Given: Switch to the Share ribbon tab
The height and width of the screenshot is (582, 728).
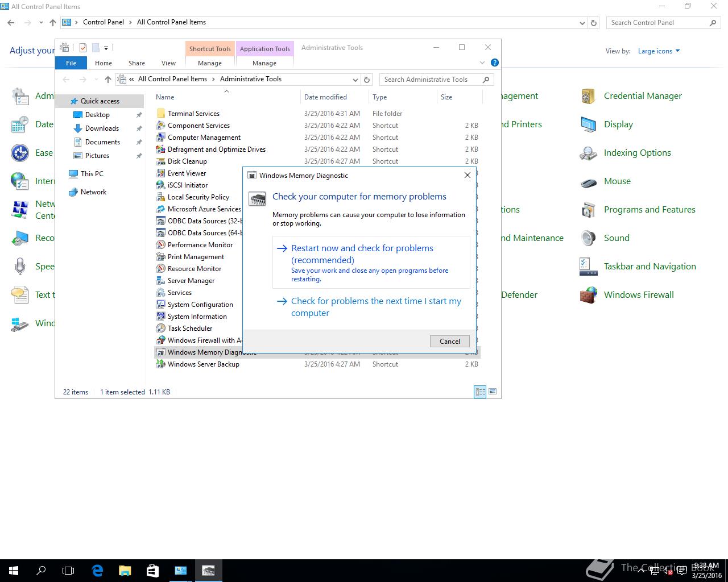Looking at the screenshot, I should pyautogui.click(x=136, y=63).
